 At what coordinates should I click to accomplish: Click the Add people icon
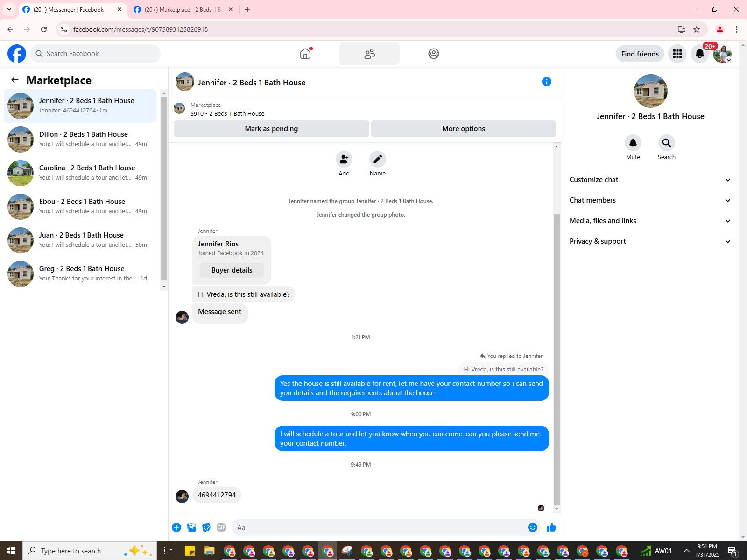point(344,160)
